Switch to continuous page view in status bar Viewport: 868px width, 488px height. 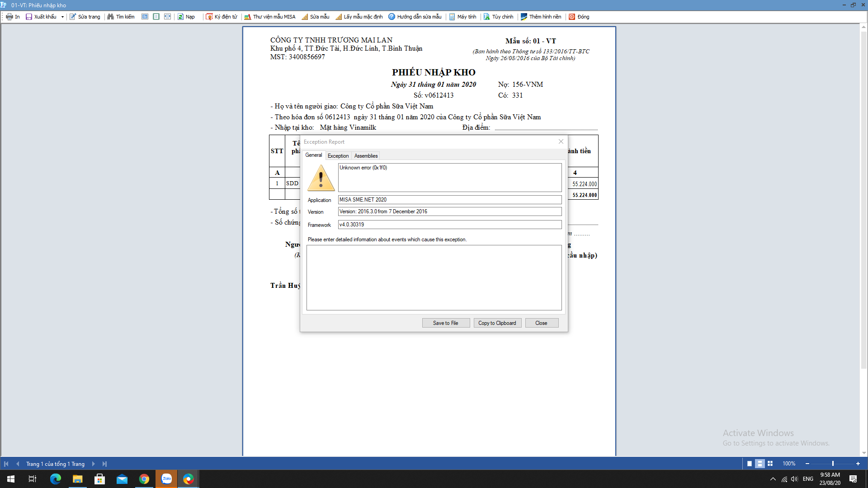[760, 464]
